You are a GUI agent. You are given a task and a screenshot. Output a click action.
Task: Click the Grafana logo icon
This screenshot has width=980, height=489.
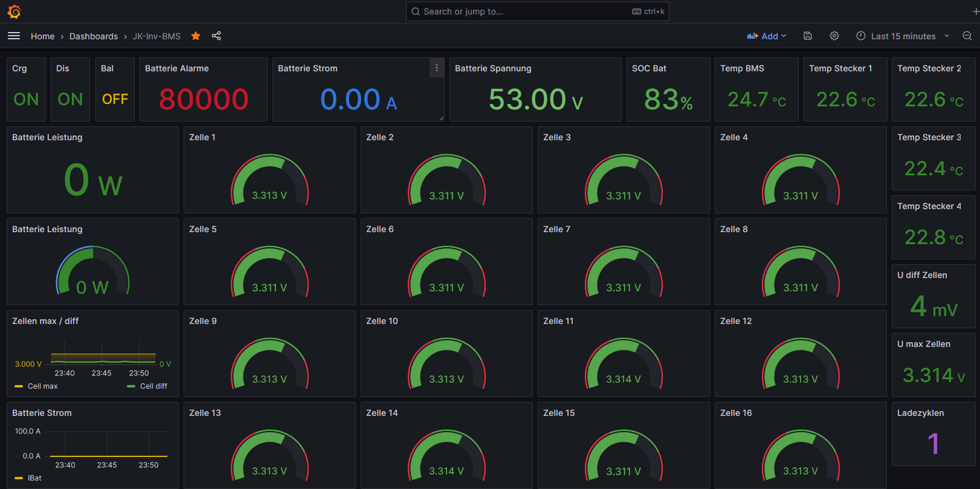14,11
